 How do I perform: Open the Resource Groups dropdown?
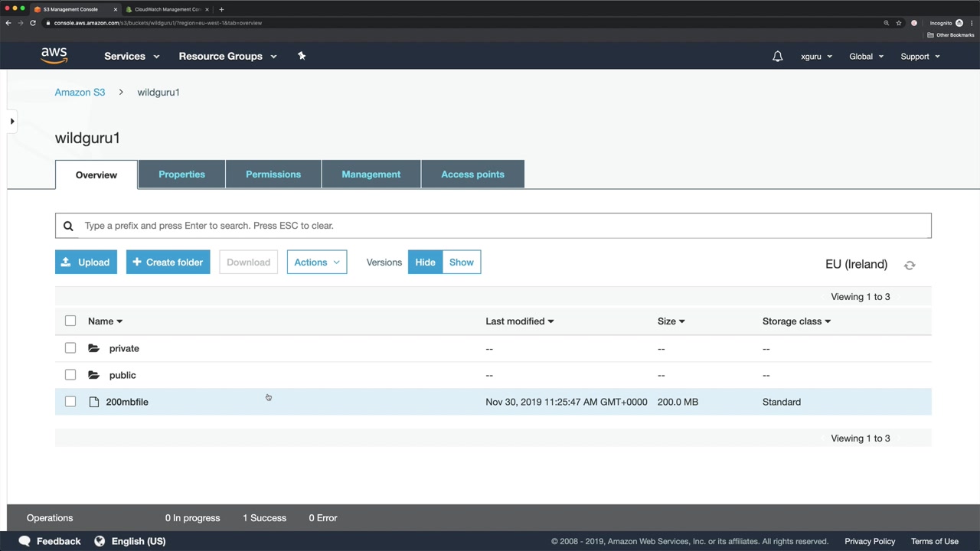tap(227, 56)
